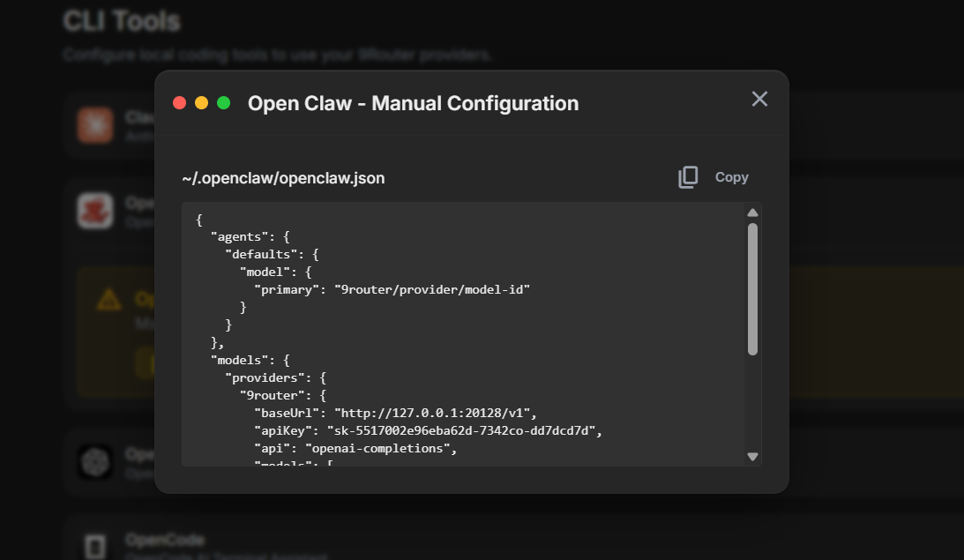Click the scrollbar down arrow in code box
Viewport: 964px width, 560px height.
(752, 457)
